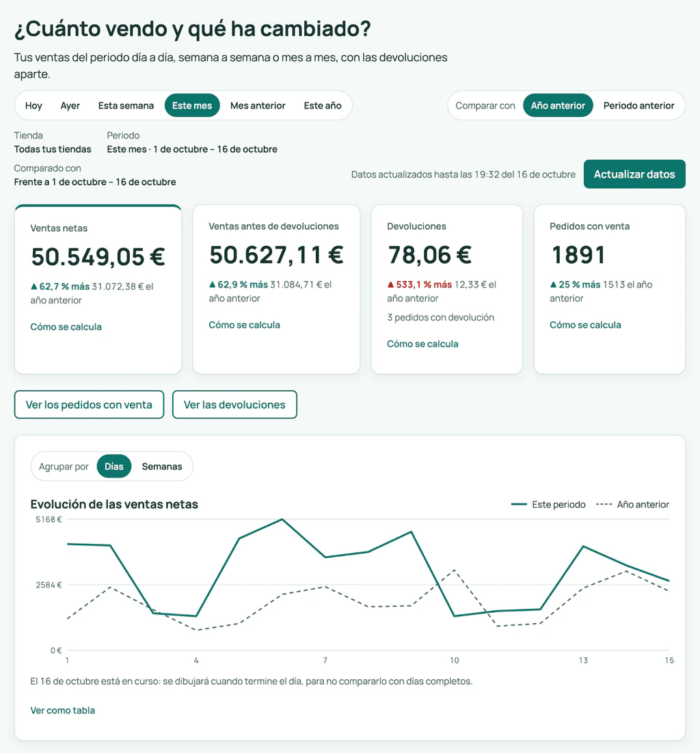Switch to Mes anterior period

click(x=258, y=106)
